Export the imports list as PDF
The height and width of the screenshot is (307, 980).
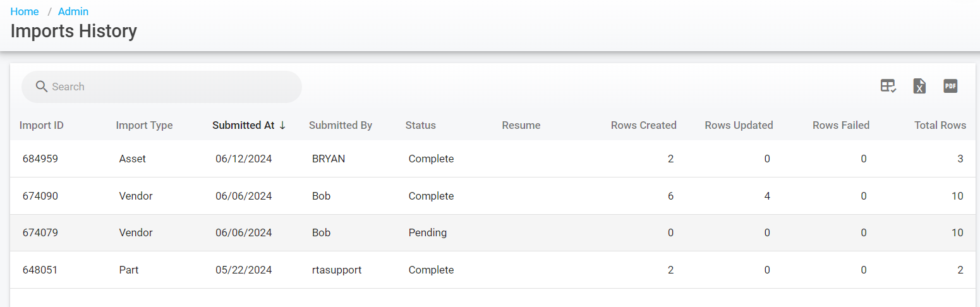[950, 87]
